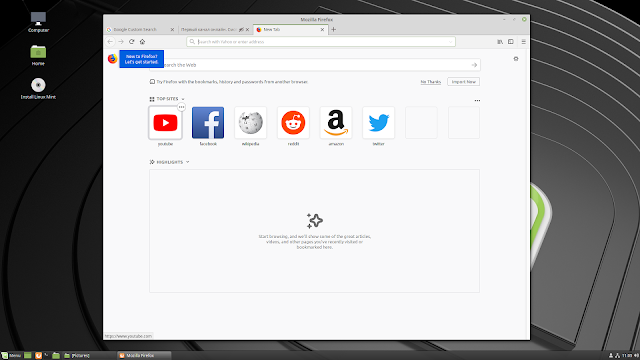
Task: Click the Mozilla Firefox taskbar button
Action: 144,356
